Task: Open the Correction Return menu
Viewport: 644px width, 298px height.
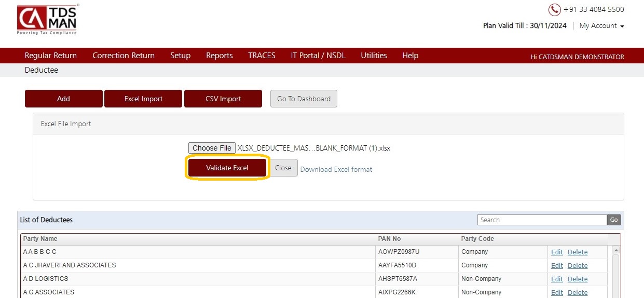Action: [124, 56]
